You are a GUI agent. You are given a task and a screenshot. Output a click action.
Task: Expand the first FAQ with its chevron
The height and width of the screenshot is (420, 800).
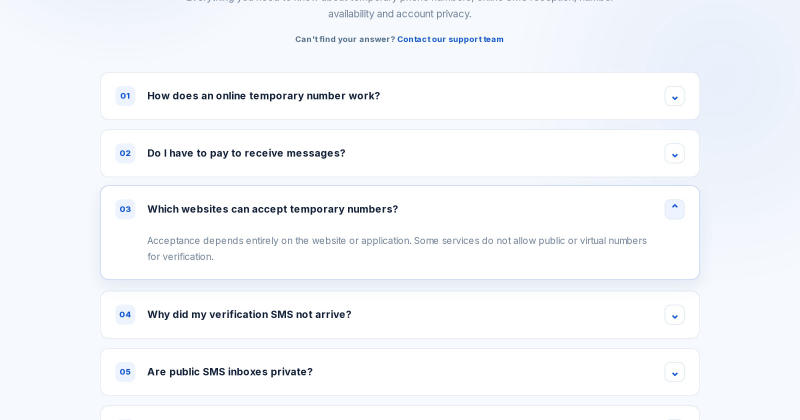tap(674, 96)
